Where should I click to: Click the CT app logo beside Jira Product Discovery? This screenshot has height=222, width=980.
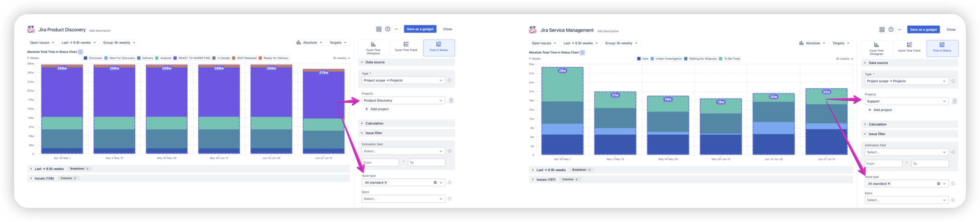click(x=31, y=29)
